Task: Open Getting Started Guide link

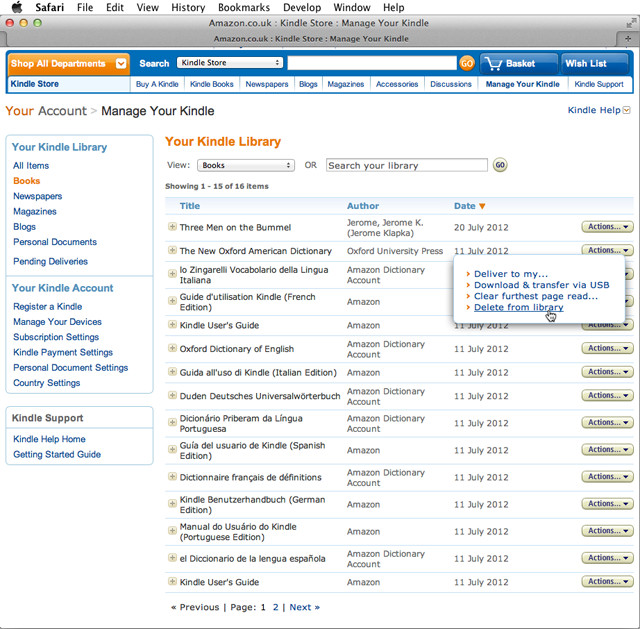Action: coord(57,454)
